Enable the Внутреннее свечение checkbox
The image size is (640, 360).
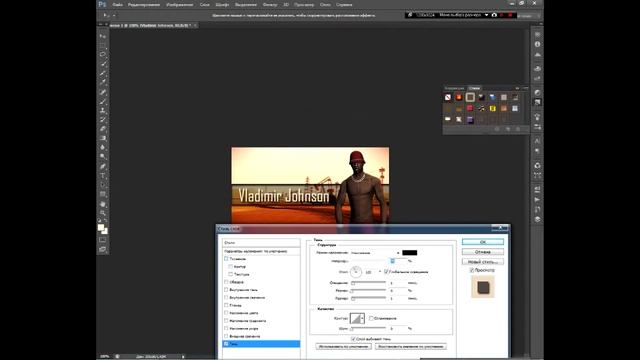(x=226, y=297)
